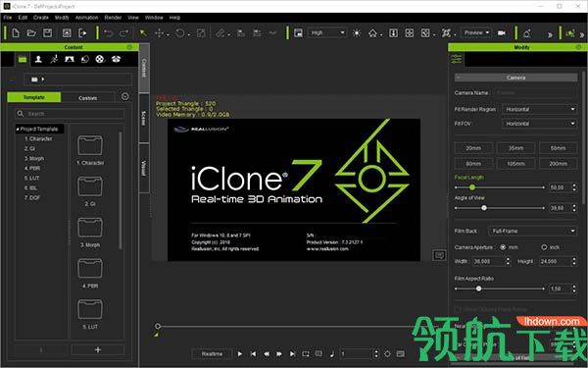Image resolution: width=588 pixels, height=368 pixels.
Task: Open the circular options arrow beside Custom tab
Action: click(x=124, y=97)
